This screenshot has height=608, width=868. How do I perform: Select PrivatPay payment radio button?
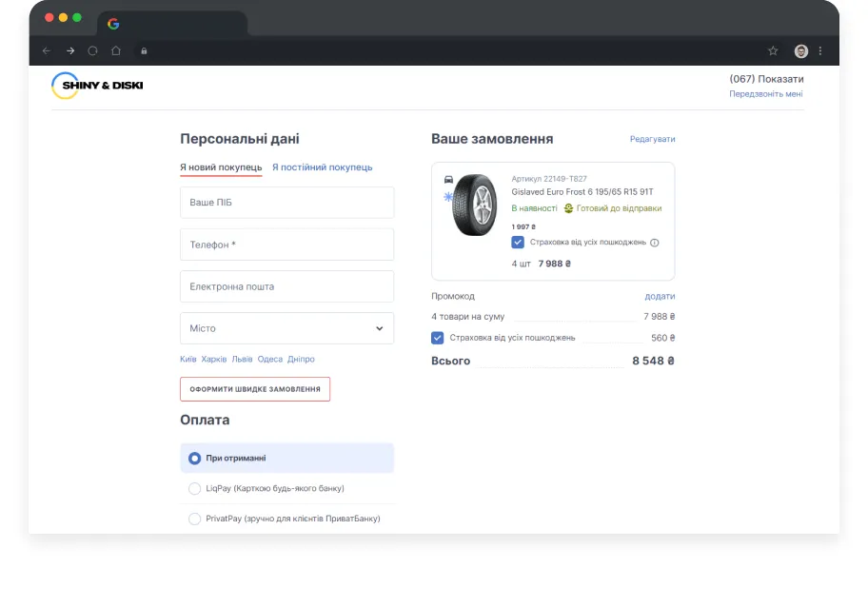(x=194, y=519)
